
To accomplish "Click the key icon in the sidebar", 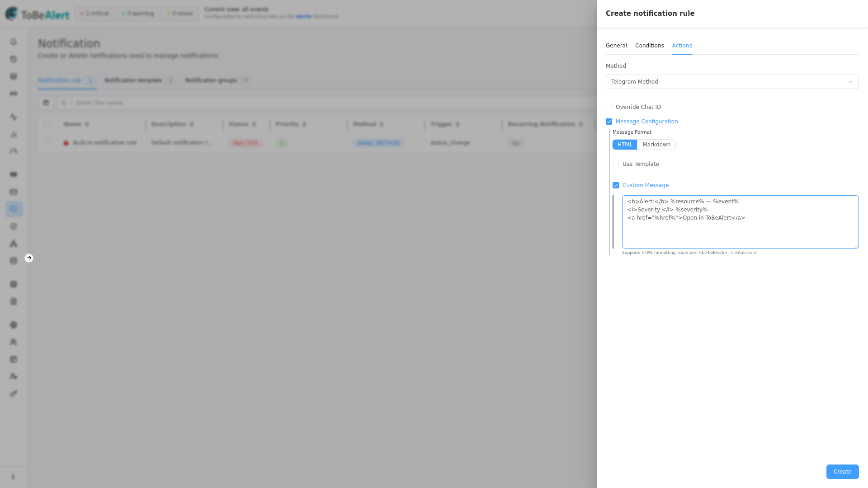I will [14, 394].
